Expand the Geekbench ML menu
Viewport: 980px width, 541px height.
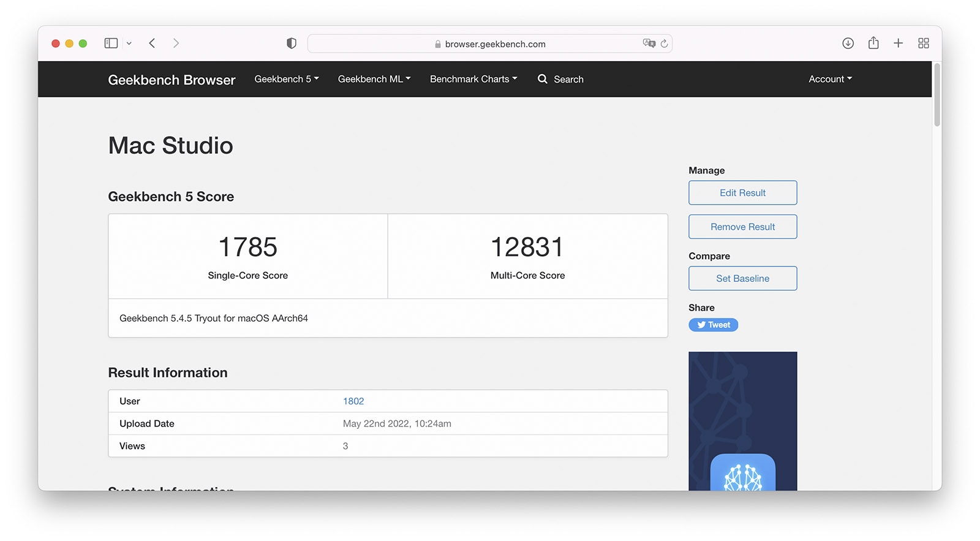pos(374,79)
